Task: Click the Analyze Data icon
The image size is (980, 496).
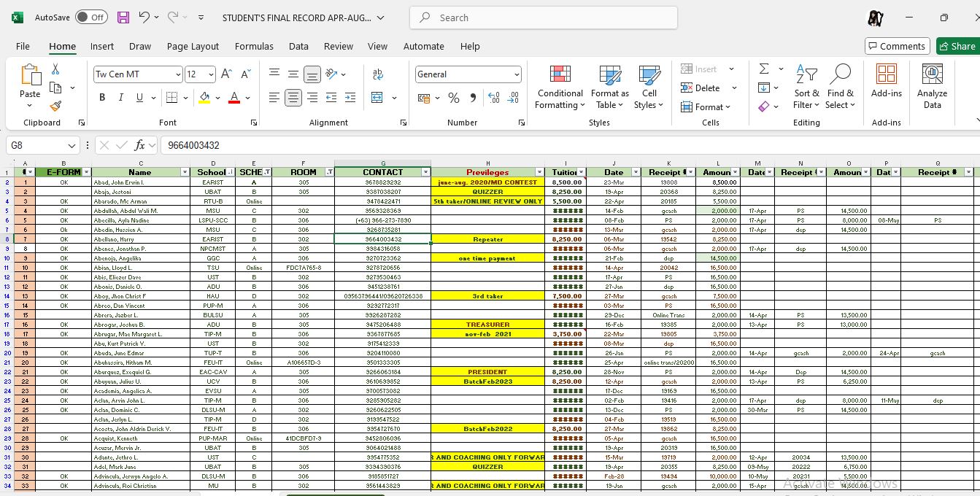Action: (x=932, y=87)
